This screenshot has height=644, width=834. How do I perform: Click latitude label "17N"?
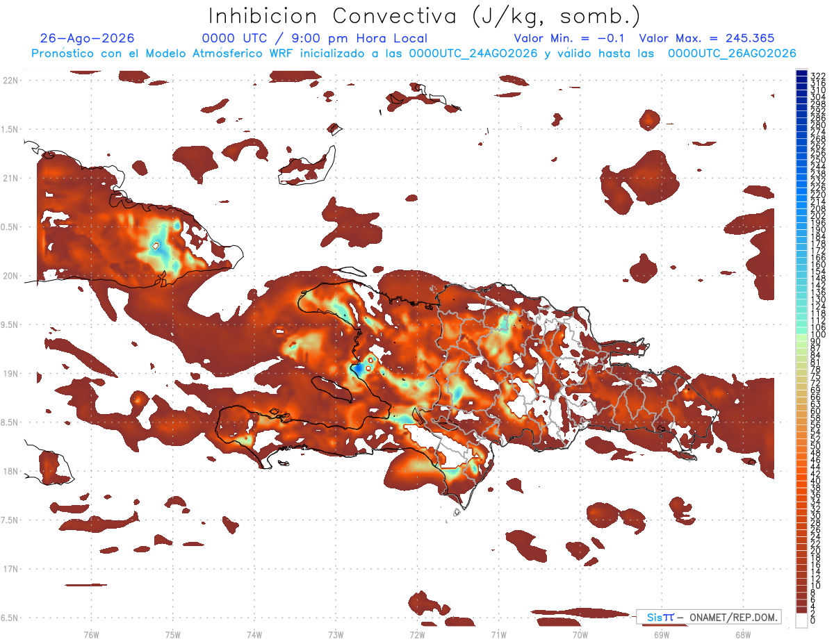[10, 569]
